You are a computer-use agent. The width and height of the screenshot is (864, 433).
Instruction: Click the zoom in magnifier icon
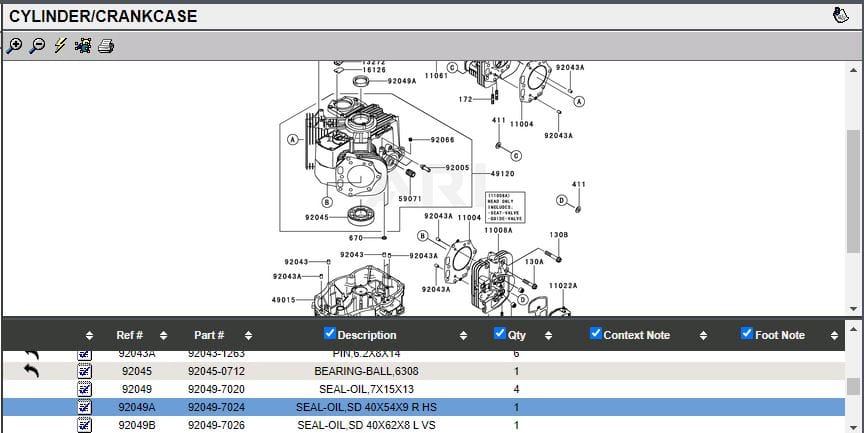pos(14,46)
